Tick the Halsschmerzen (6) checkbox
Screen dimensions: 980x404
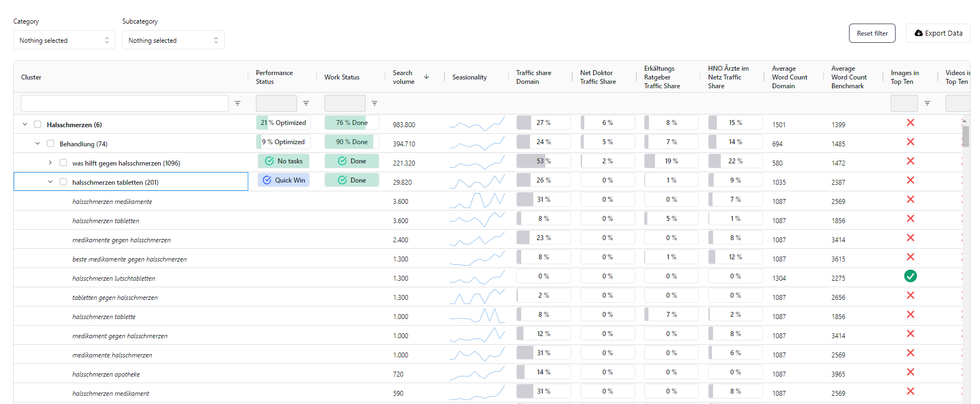(38, 124)
